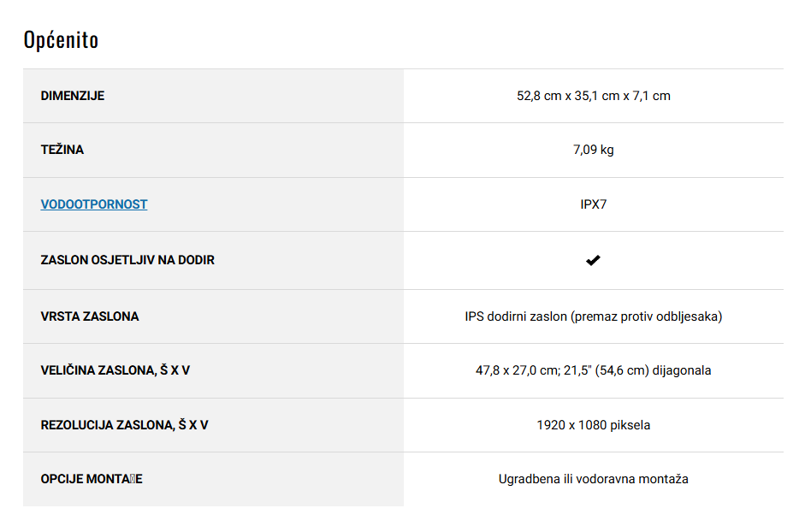Click the premaz protiv odbljesaka text
Viewport: 811px width, 532px height.
pos(647,316)
